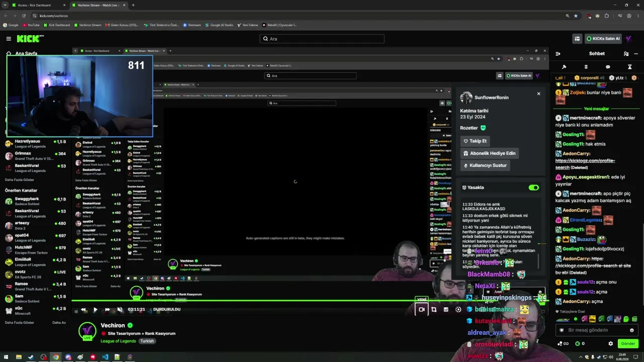Click Kullanıcıyı Sustur mute button
Screen dimensions: 644x362
tap(485, 165)
